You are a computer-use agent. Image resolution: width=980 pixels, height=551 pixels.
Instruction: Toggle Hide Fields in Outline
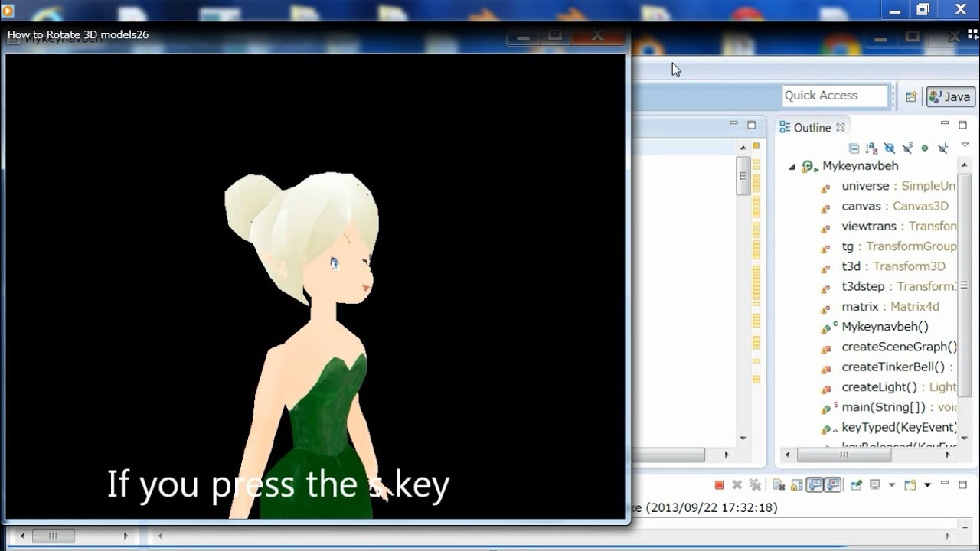pyautogui.click(x=889, y=148)
